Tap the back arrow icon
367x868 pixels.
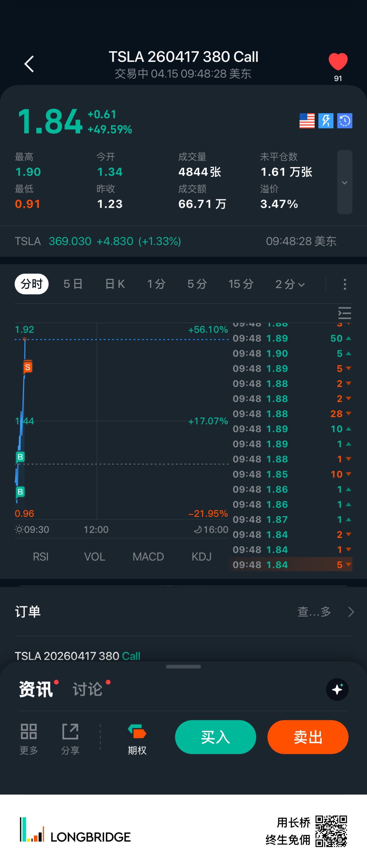pyautogui.click(x=29, y=64)
